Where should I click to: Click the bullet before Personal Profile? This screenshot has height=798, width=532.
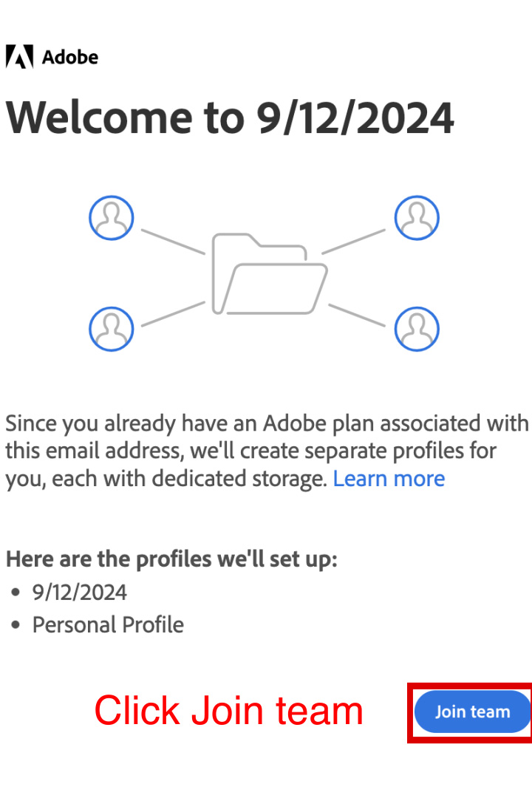click(16, 626)
